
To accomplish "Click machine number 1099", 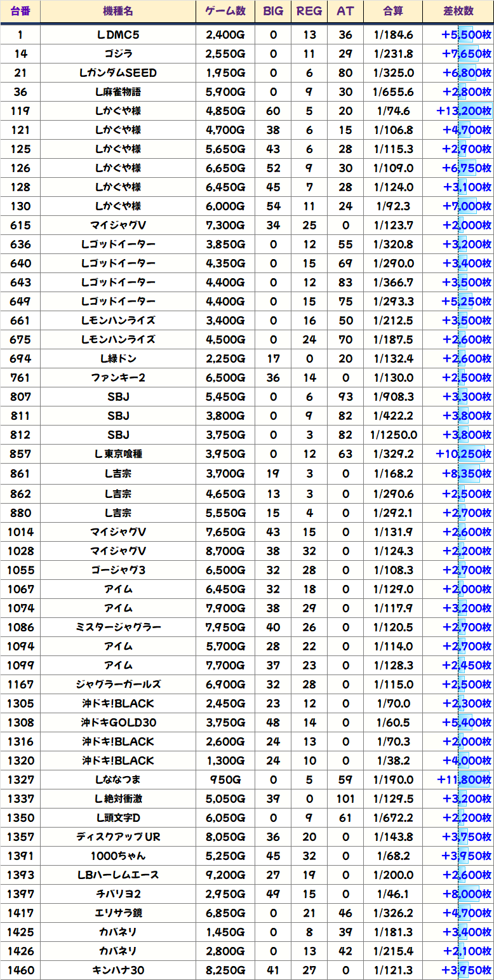I will coord(20,665).
